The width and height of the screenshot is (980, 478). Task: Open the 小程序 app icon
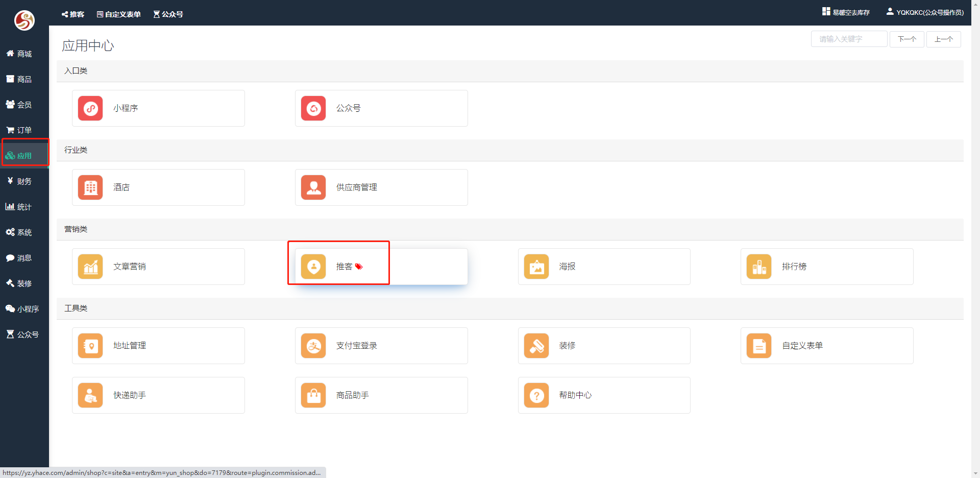(90, 108)
